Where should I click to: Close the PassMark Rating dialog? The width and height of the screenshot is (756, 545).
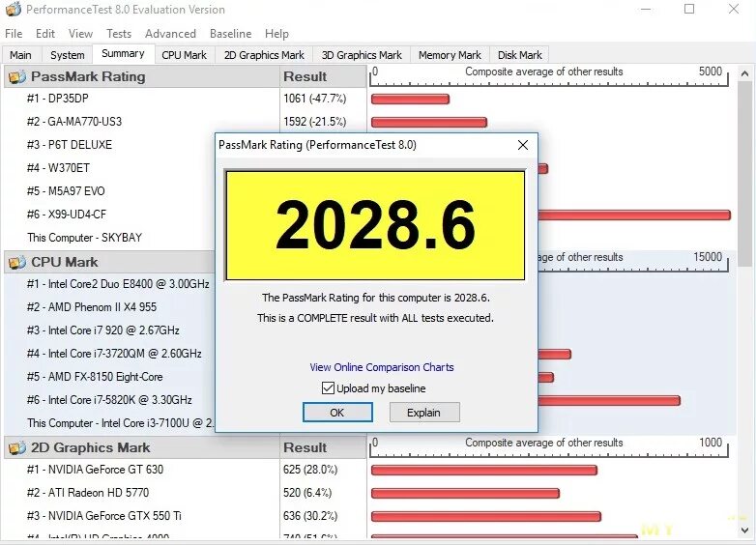pyautogui.click(x=523, y=145)
